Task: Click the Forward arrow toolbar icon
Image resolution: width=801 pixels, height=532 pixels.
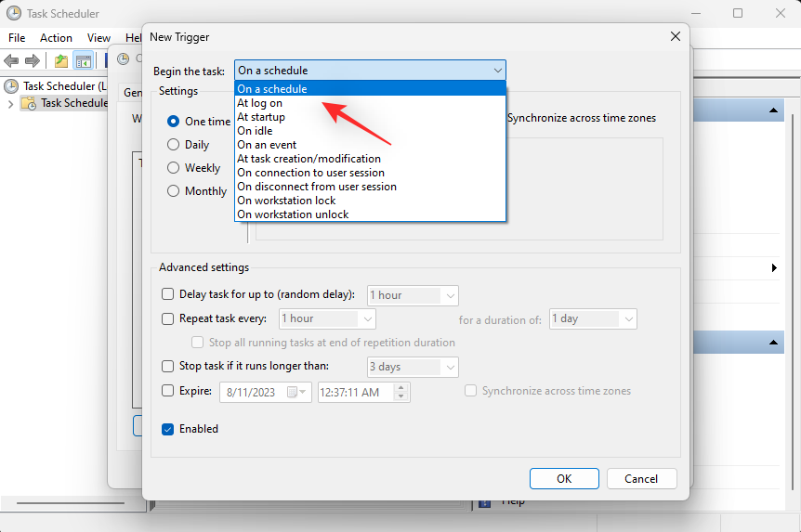Action: click(33, 61)
